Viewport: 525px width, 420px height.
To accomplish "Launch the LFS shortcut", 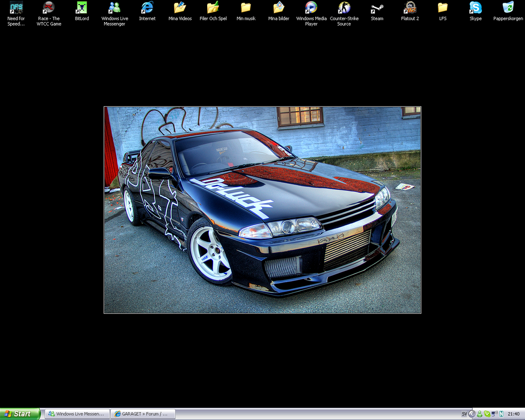I will tap(442, 9).
